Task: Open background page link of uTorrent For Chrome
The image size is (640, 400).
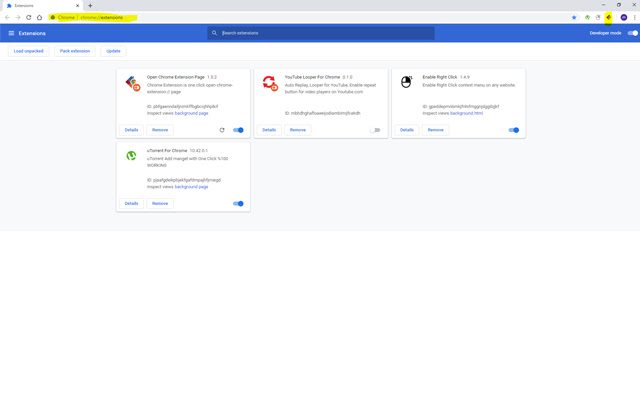Action: click(x=191, y=187)
